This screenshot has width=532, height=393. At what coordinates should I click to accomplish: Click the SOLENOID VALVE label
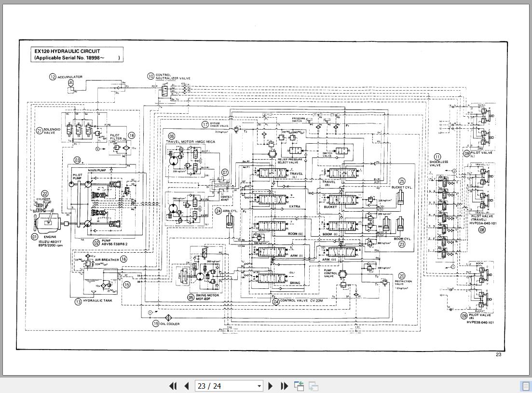click(52, 131)
